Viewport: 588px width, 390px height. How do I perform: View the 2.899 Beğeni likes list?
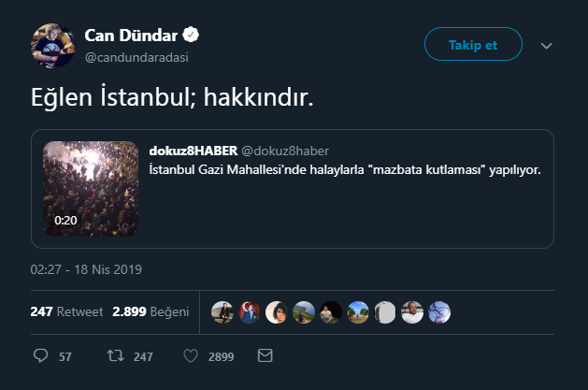coord(151,312)
